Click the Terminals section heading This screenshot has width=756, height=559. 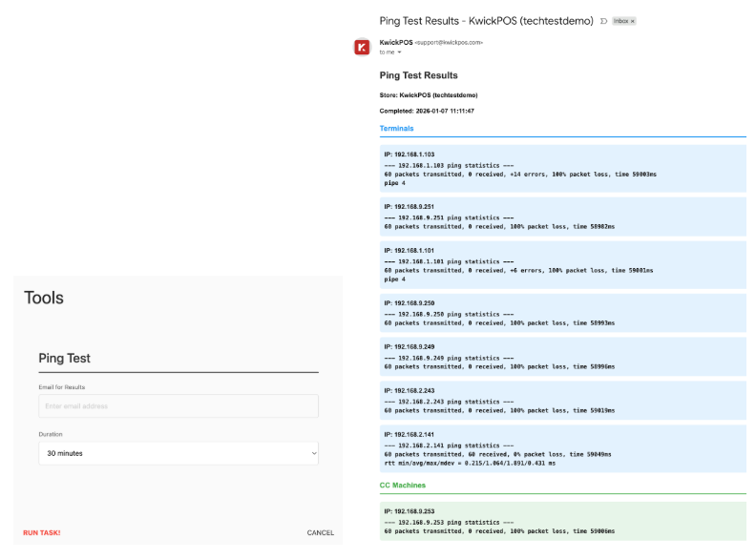(x=396, y=128)
